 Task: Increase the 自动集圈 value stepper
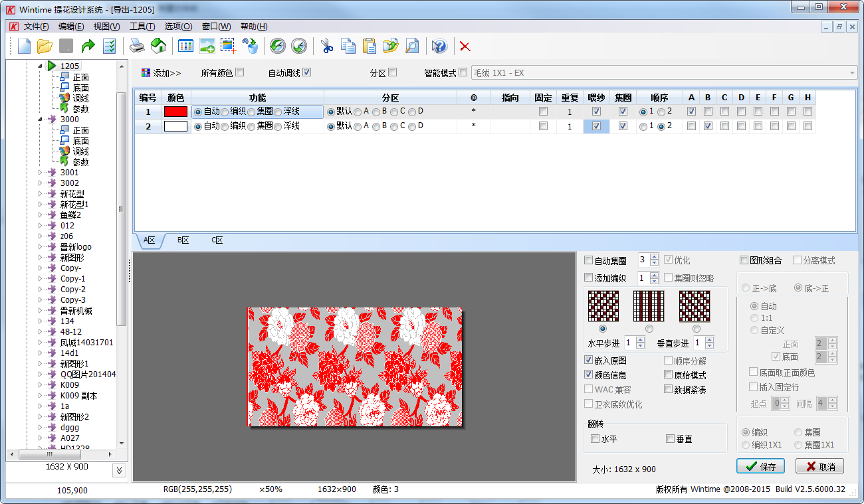click(654, 257)
